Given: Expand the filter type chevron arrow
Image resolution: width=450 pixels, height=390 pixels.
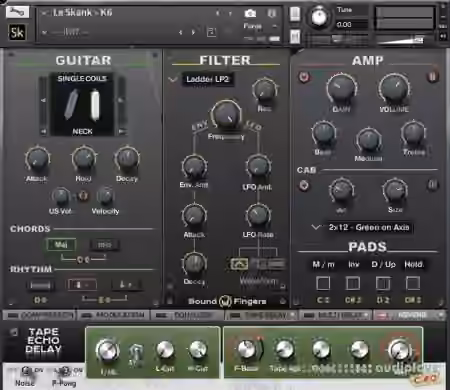Looking at the screenshot, I should (173, 79).
